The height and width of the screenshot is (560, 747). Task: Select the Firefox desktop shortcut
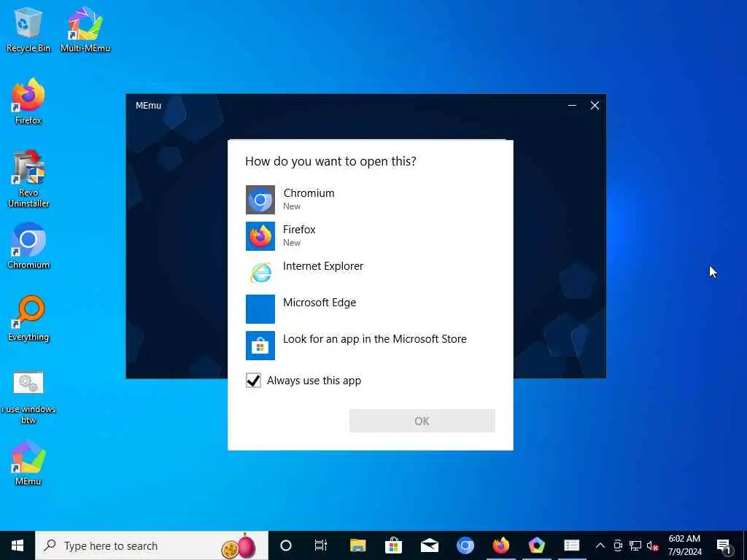(28, 101)
